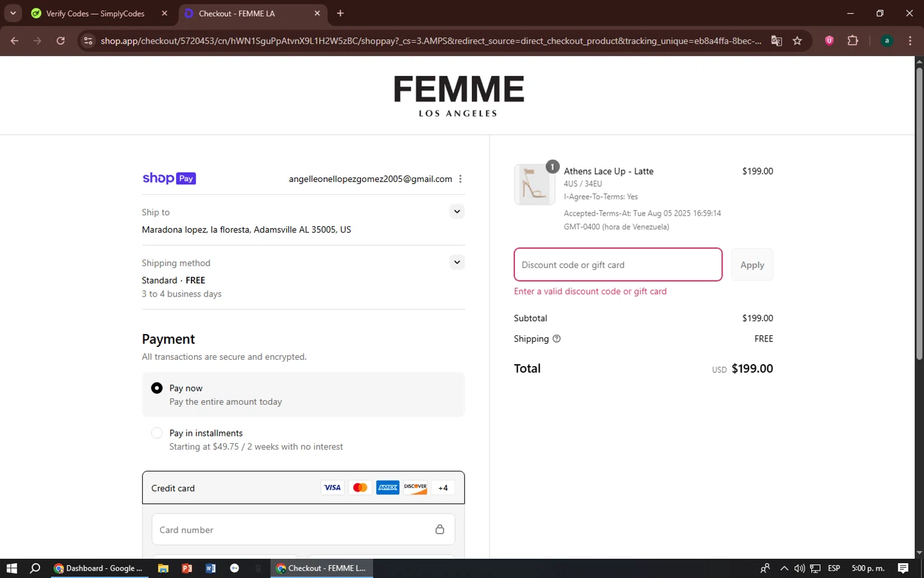
Task: Click the Checkout - FEMME taskbar button
Action: (x=322, y=568)
